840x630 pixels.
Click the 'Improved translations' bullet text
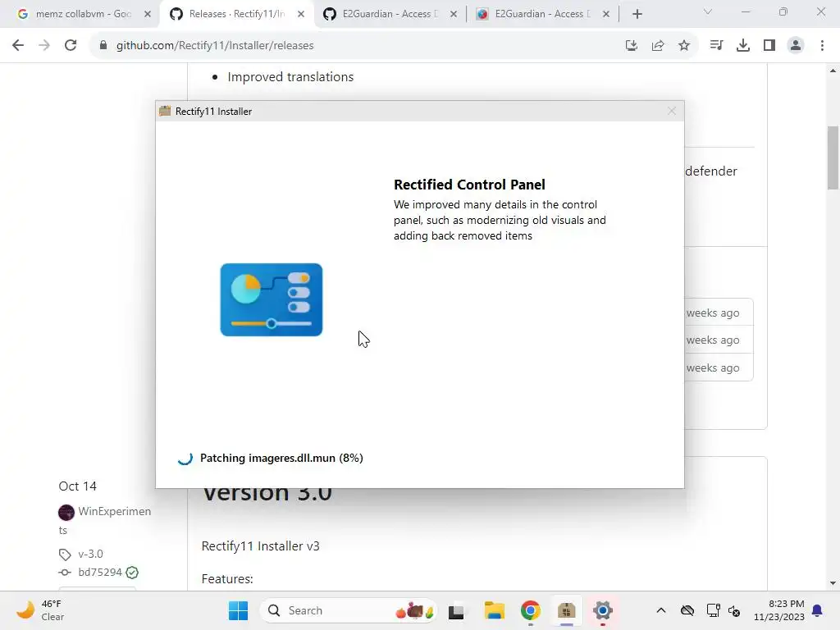click(290, 76)
